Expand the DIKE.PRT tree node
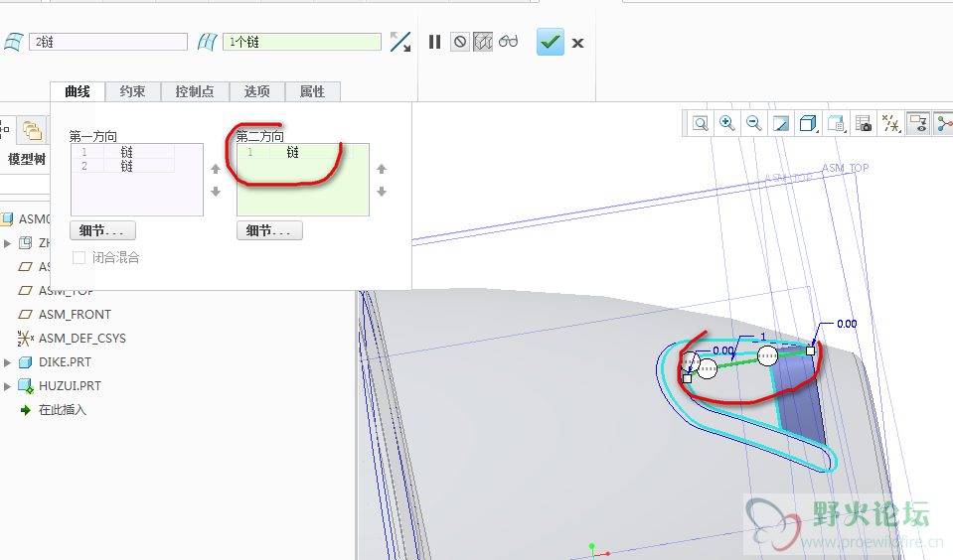This screenshot has height=560, width=953. [x=7, y=362]
